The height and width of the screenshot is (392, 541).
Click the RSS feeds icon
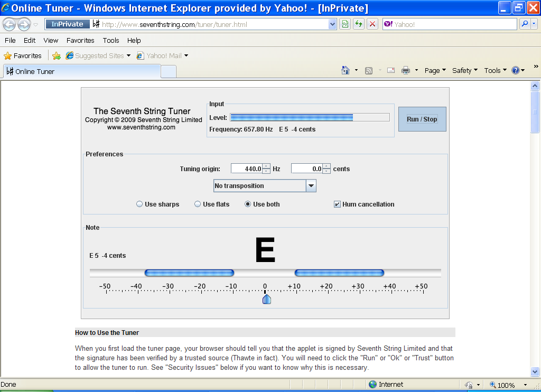click(369, 71)
